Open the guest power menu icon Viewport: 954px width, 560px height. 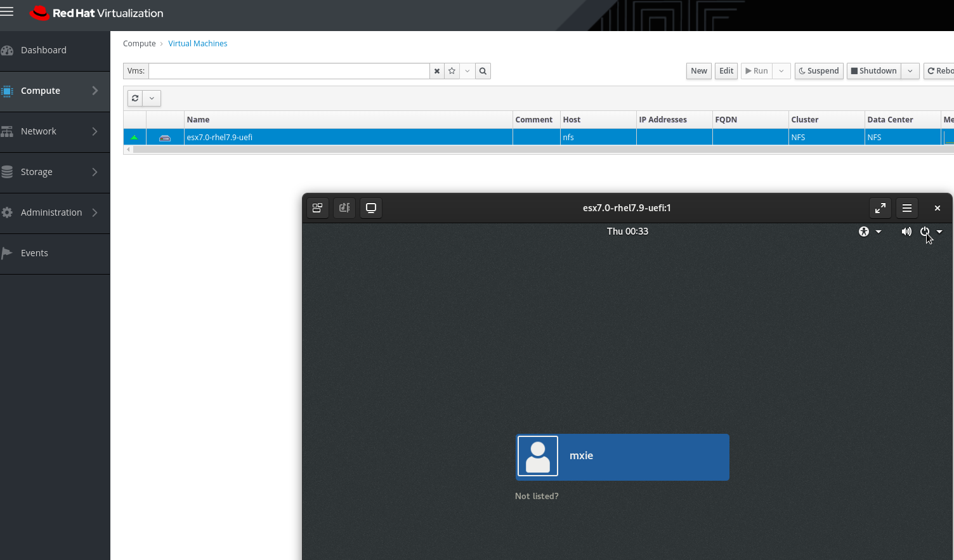pos(925,231)
